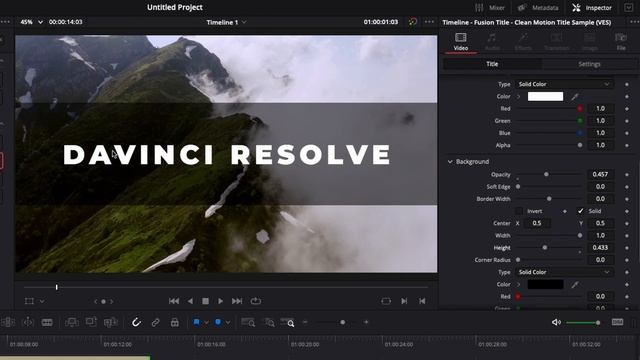Click the bypass color grades icon above the viewer
The height and width of the screenshot is (360, 640).
(413, 22)
